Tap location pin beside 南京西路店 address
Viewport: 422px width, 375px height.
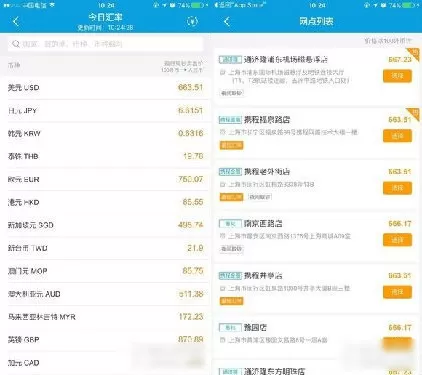tap(223, 236)
